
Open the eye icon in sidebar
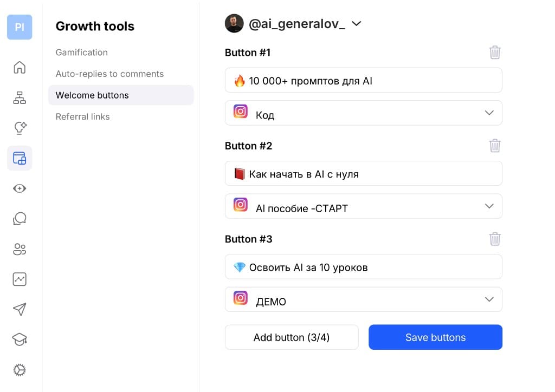coord(20,188)
